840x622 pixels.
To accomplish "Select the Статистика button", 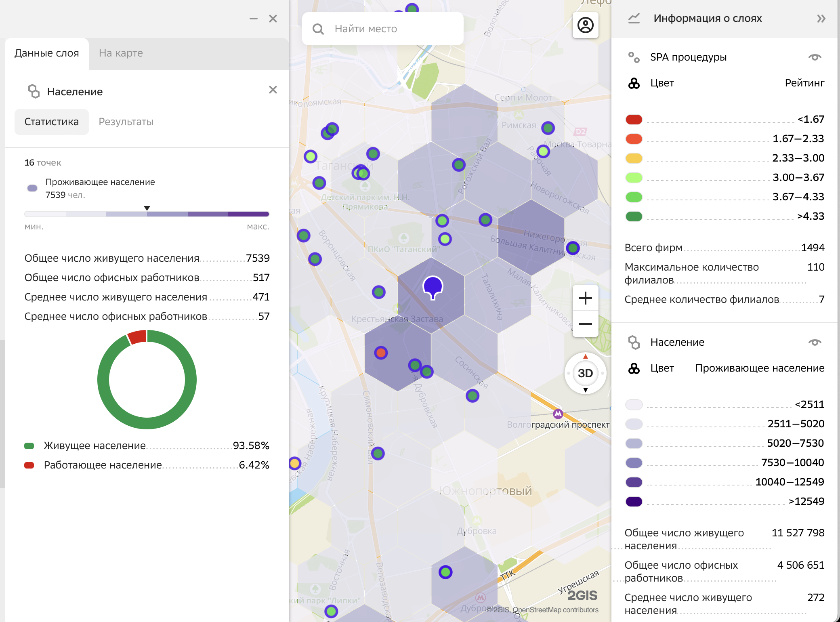I will (x=52, y=122).
